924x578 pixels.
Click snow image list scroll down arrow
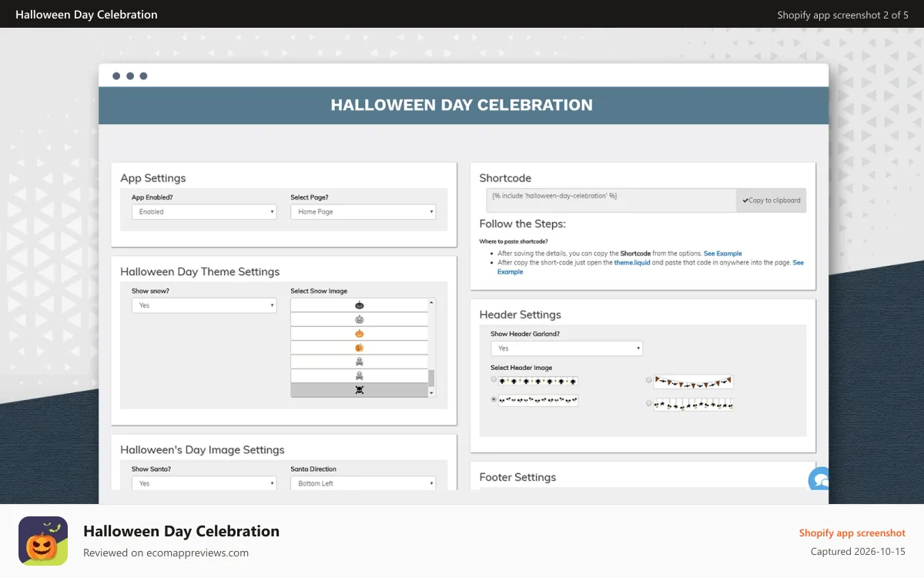[431, 393]
